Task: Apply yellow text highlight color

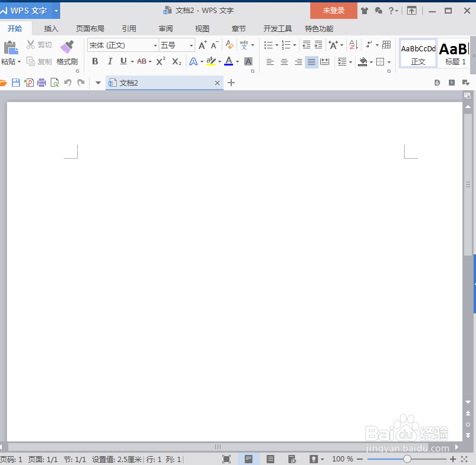Action: pyautogui.click(x=211, y=61)
